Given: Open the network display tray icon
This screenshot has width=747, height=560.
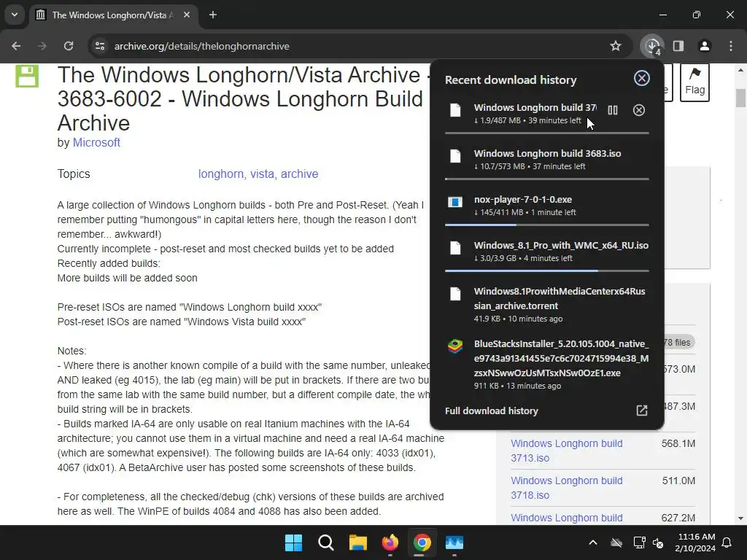Looking at the screenshot, I should 639,542.
